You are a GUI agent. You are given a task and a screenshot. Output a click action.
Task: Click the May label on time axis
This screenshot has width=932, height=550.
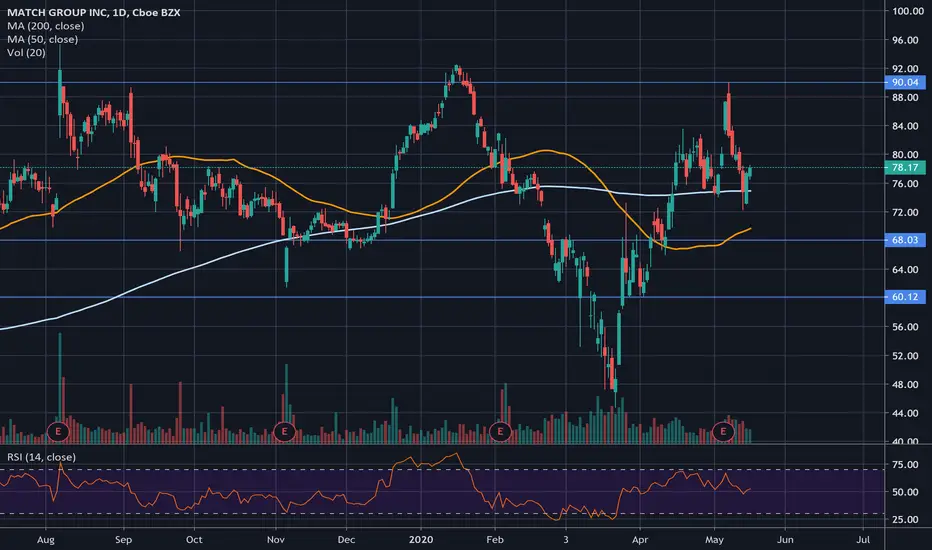(x=714, y=540)
